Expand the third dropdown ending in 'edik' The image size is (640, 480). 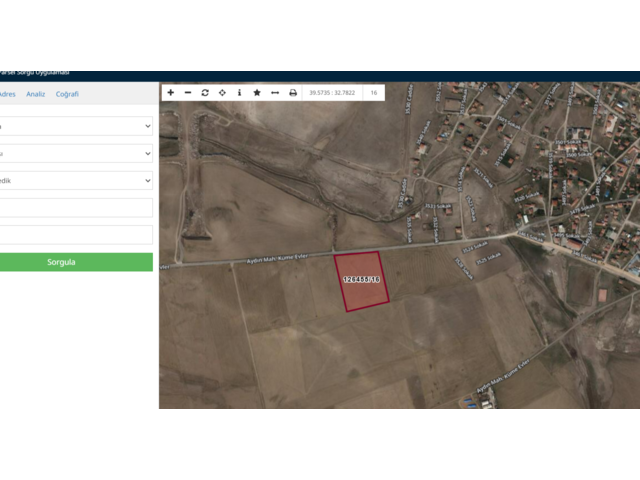75,181
